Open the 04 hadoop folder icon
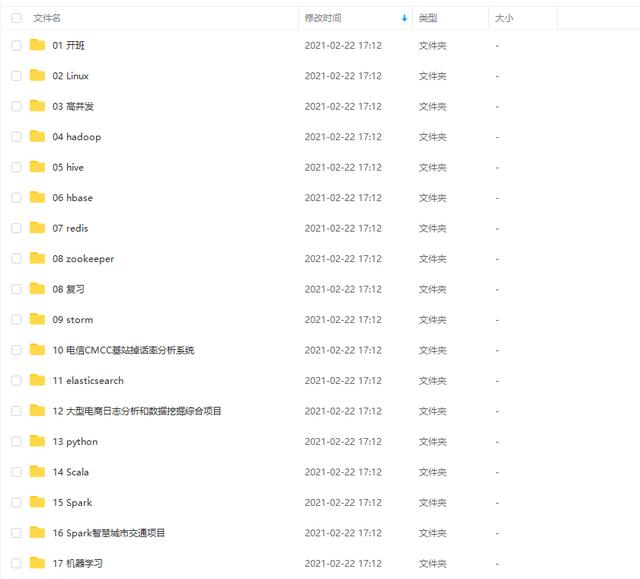The width and height of the screenshot is (640, 579). pyautogui.click(x=37, y=136)
